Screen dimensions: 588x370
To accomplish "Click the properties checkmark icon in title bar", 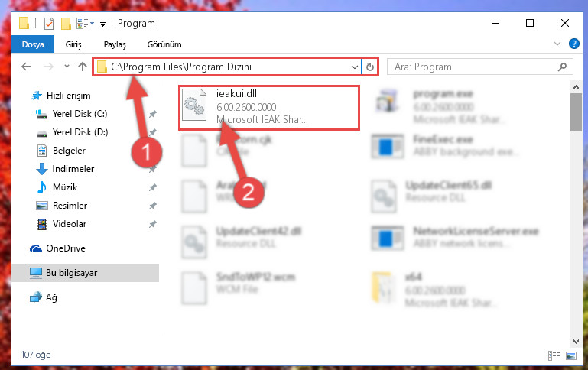I will tap(49, 24).
